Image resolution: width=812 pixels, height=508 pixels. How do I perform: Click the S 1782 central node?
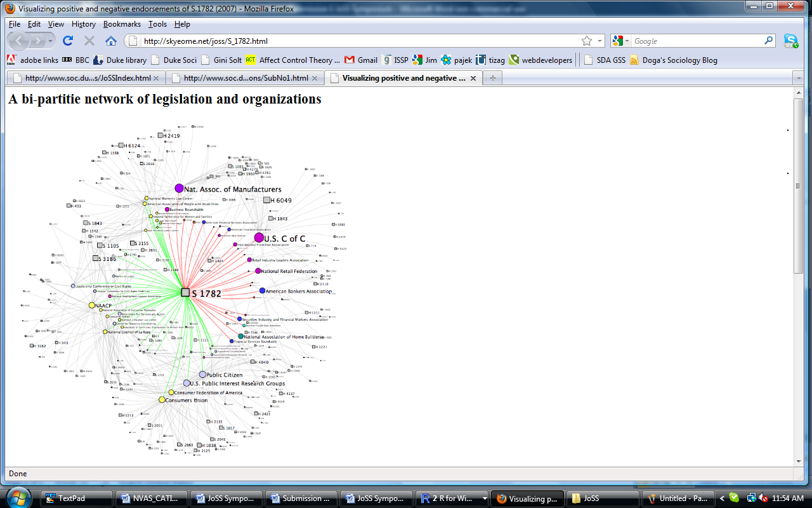(185, 293)
